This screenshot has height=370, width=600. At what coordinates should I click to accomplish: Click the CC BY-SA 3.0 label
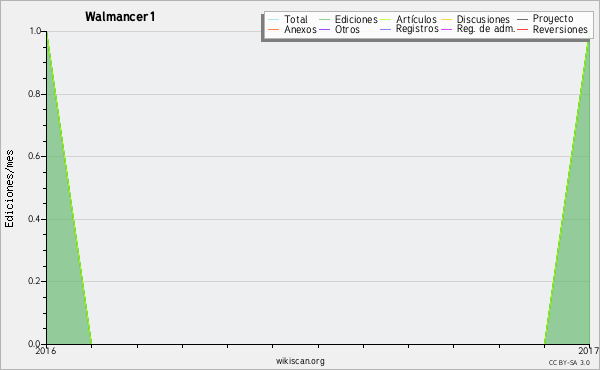click(x=569, y=363)
